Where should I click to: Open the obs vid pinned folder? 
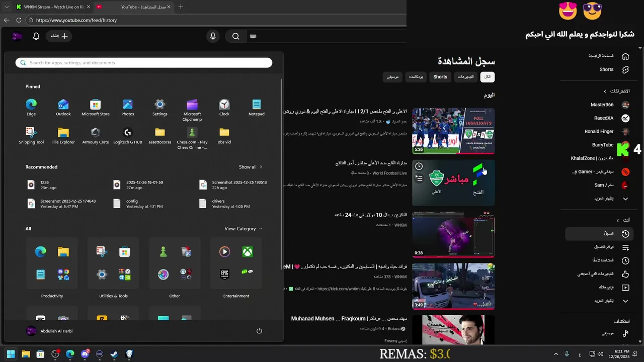tap(224, 136)
